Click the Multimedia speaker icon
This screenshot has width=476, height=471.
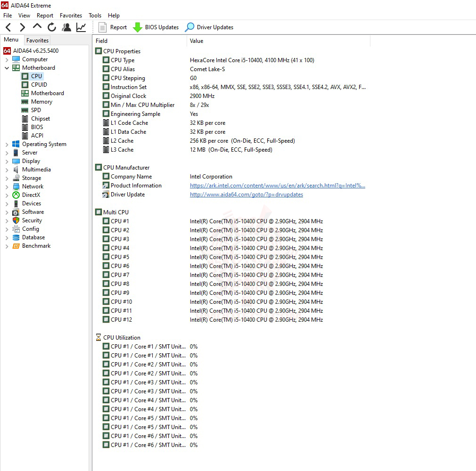(16, 170)
